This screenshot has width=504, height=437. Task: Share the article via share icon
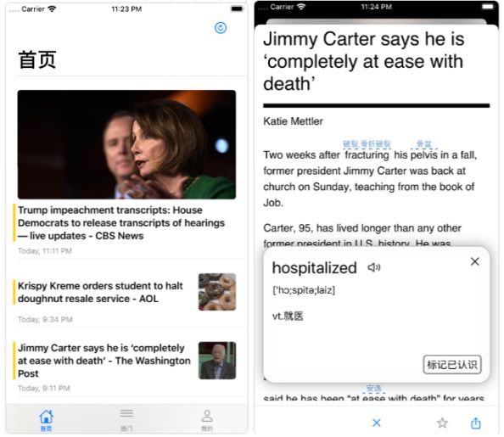476,423
